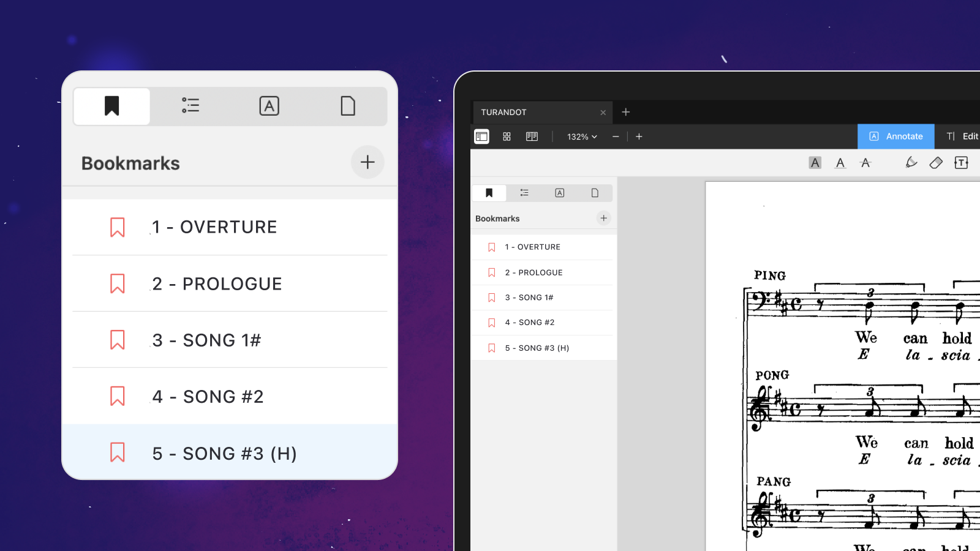Screen dimensions: 980x551
Task: Zoom out with the minus button
Action: click(616, 137)
